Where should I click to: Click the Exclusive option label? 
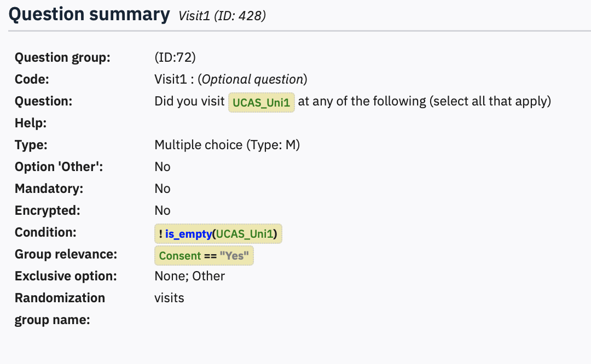pyautogui.click(x=66, y=276)
